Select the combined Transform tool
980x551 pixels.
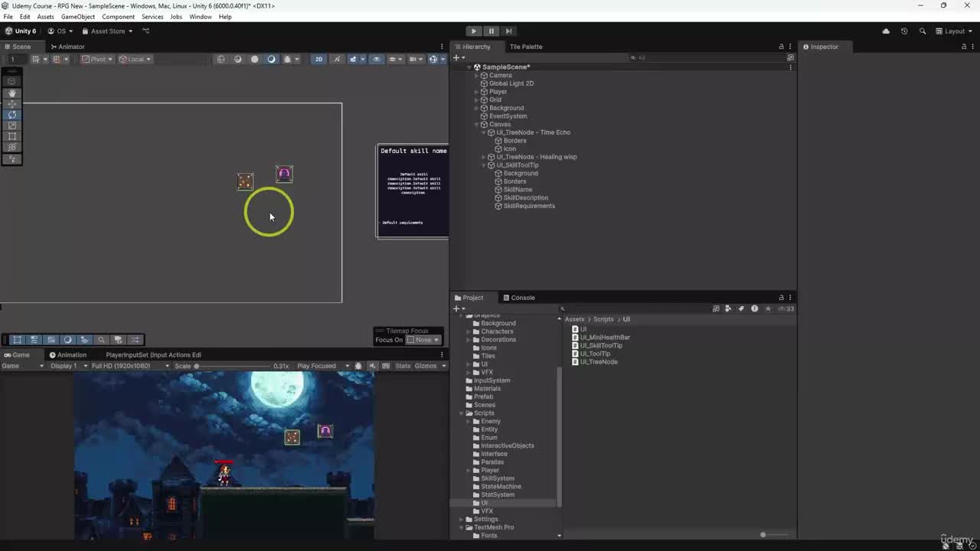[11, 147]
